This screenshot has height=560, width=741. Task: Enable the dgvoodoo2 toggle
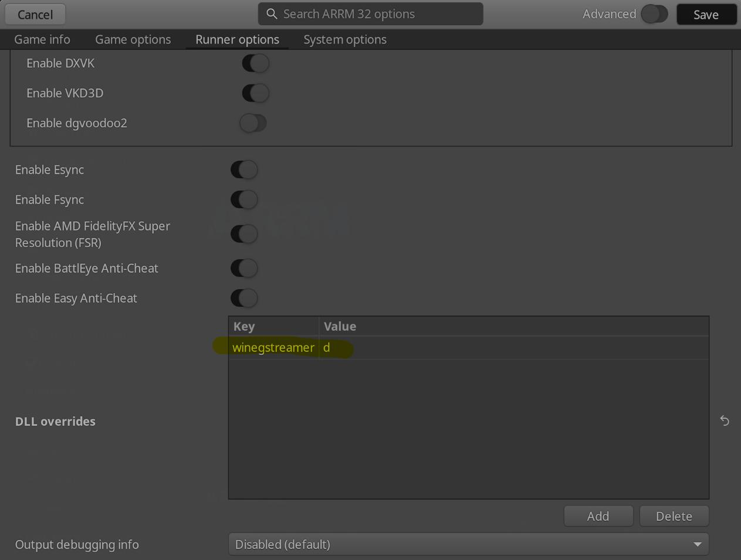[253, 123]
